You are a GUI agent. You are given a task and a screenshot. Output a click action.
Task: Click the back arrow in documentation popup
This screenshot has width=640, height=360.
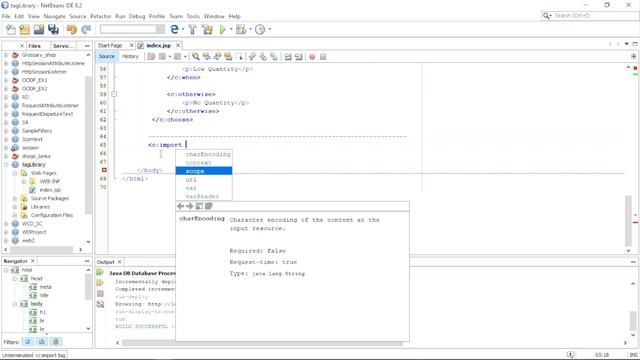(x=180, y=206)
